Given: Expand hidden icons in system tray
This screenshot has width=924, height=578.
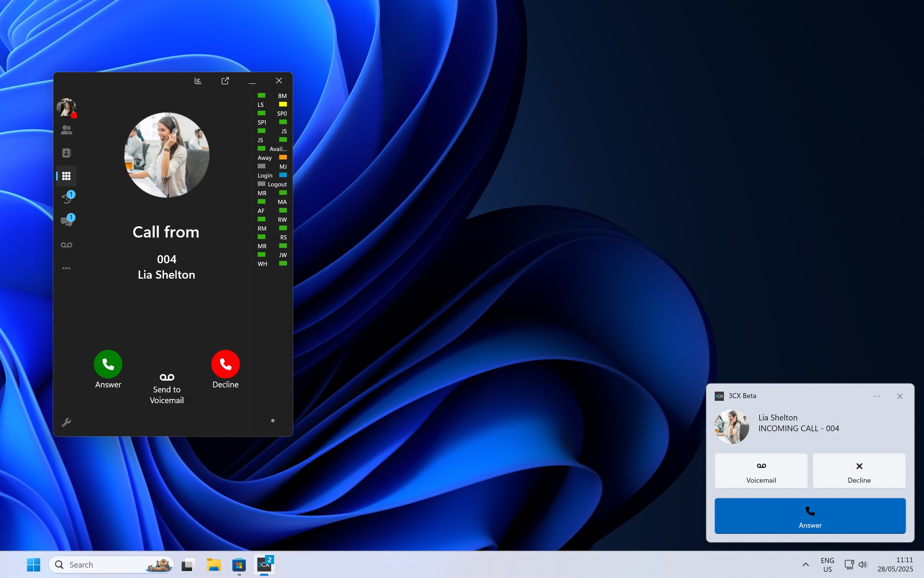Looking at the screenshot, I should pyautogui.click(x=805, y=565).
